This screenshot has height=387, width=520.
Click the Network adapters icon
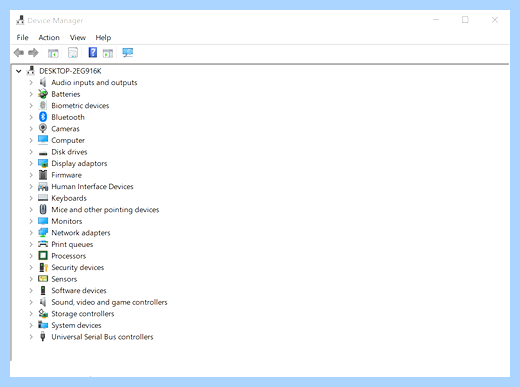(x=43, y=232)
